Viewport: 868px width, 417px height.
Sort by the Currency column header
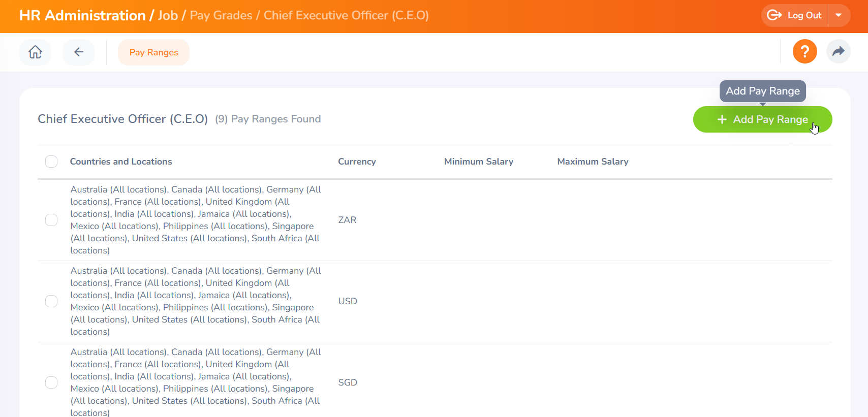(x=357, y=162)
